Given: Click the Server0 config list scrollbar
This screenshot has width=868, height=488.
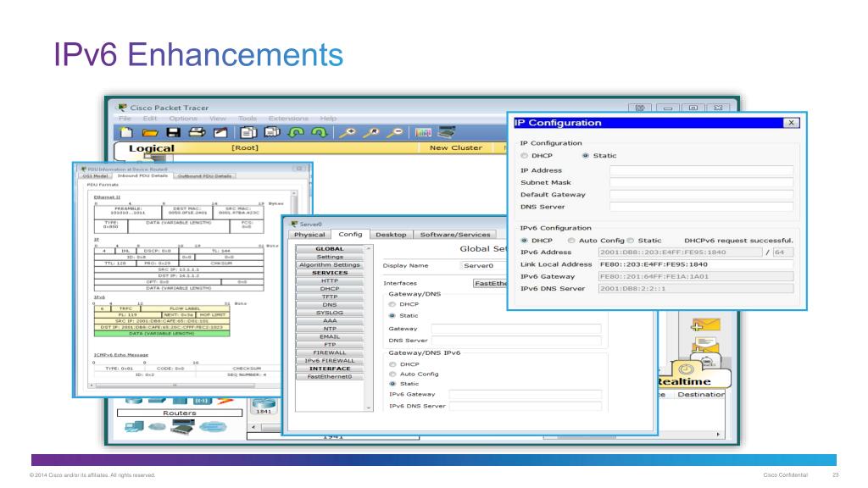Looking at the screenshot, I should [369, 328].
